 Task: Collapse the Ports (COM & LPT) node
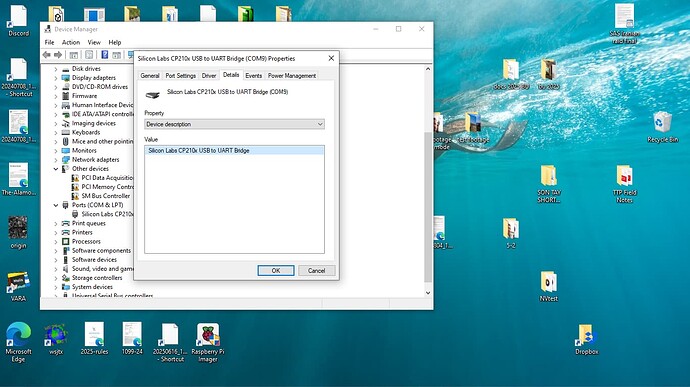coord(56,205)
